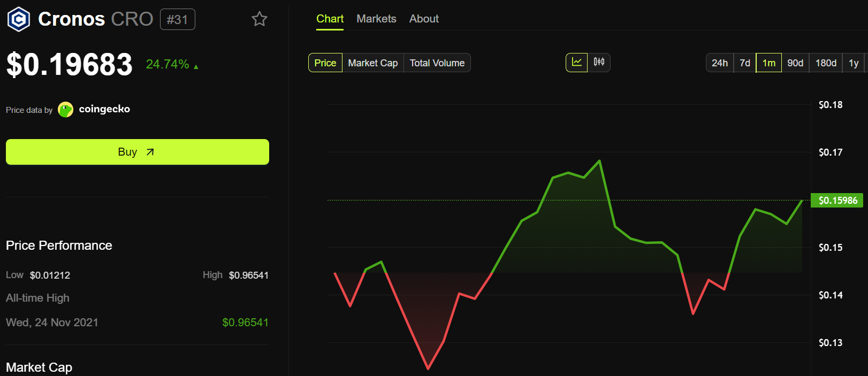This screenshot has width=868, height=376.
Task: Toggle the Total Volume chart view
Action: click(x=437, y=63)
